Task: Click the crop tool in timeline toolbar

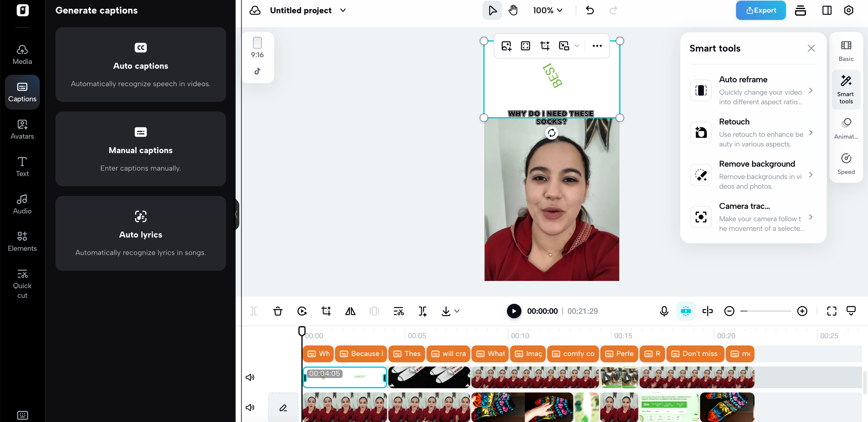Action: pos(326,311)
